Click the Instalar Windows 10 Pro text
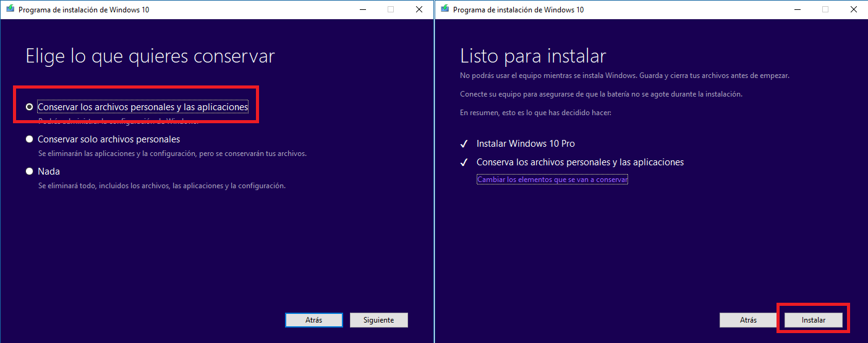Viewport: 868px width, 343px height. [x=525, y=144]
